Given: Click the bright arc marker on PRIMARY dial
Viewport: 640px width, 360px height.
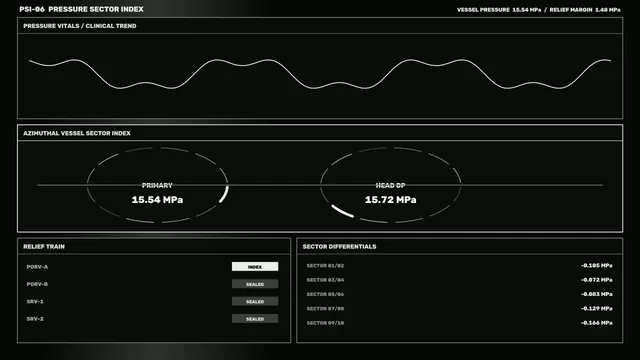Looking at the screenshot, I should [224, 194].
